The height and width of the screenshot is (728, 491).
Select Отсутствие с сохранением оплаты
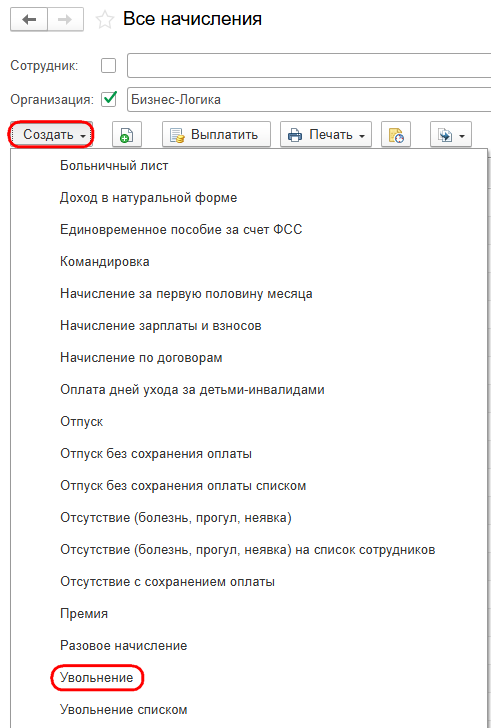(168, 582)
